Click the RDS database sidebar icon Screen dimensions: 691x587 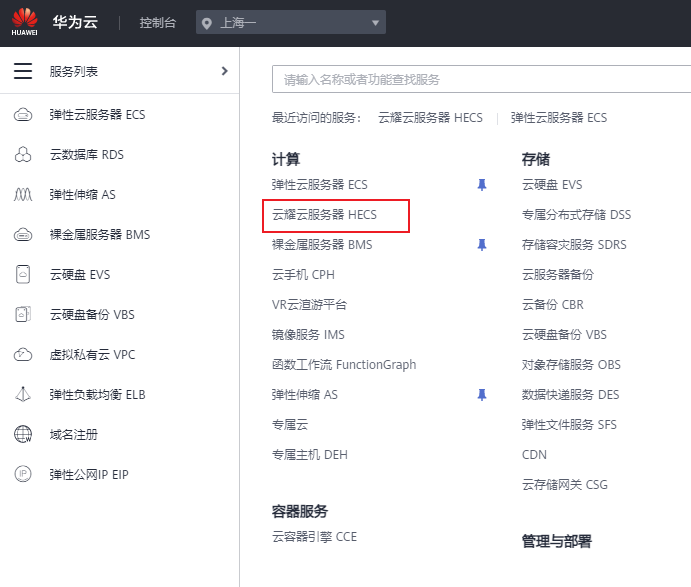pyautogui.click(x=23, y=155)
